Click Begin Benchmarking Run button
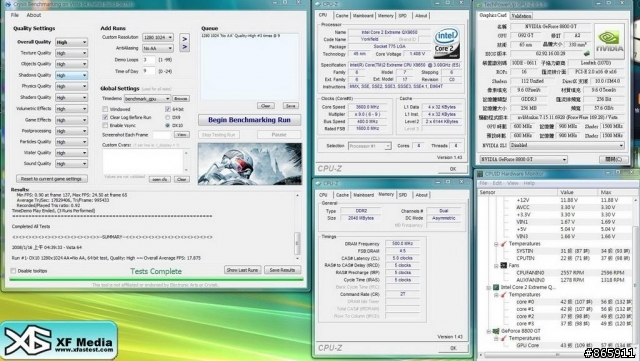Image resolution: width=640 pixels, height=361 pixels. pos(249,120)
